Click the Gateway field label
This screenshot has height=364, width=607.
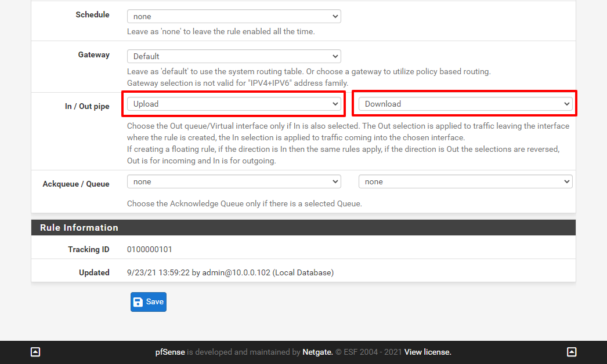coord(93,54)
